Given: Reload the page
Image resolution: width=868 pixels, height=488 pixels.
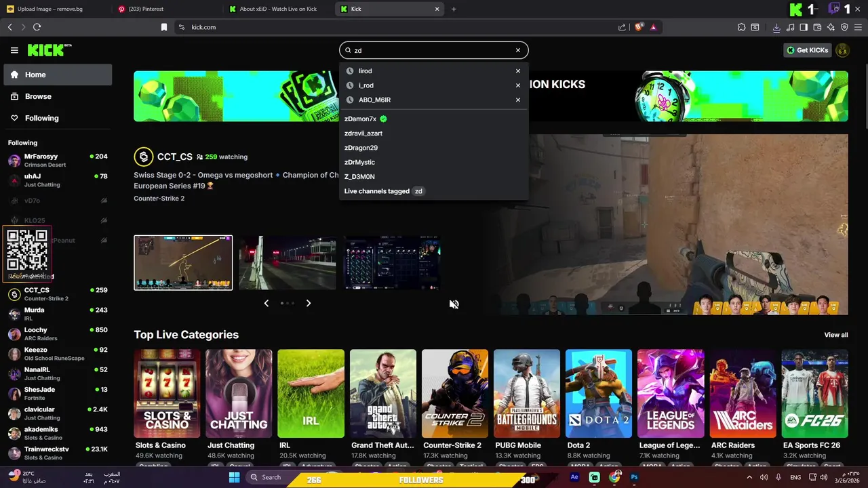Looking at the screenshot, I should tap(37, 27).
